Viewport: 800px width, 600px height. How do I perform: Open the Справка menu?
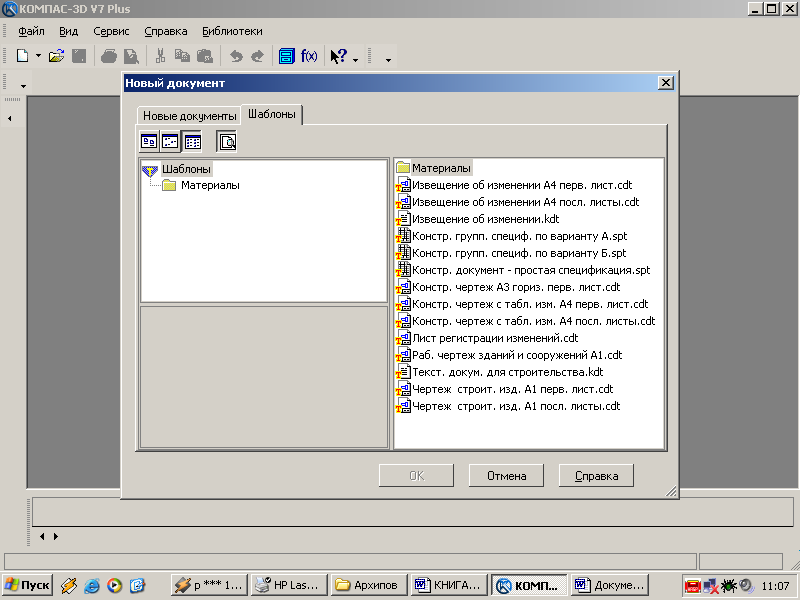coord(166,31)
